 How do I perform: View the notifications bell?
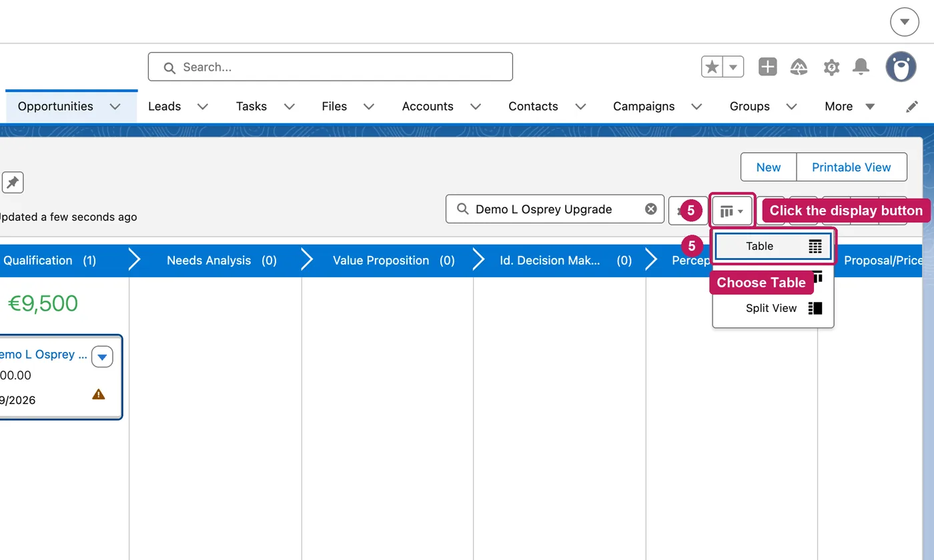[x=861, y=67]
